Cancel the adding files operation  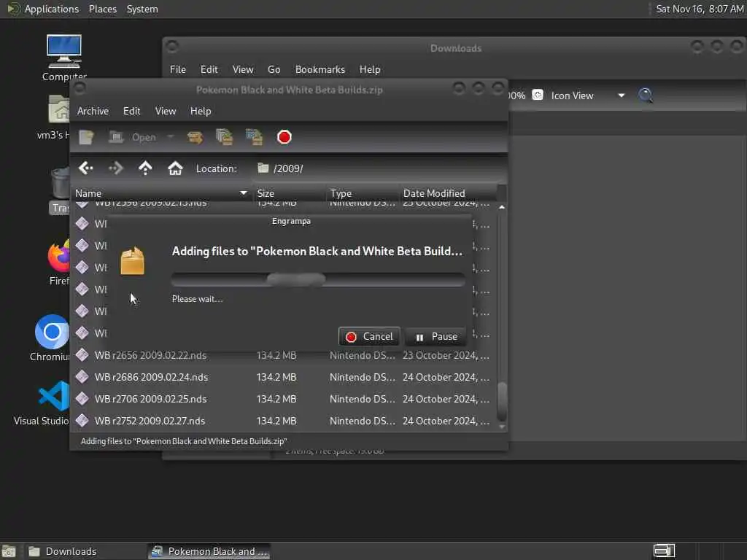click(x=369, y=337)
